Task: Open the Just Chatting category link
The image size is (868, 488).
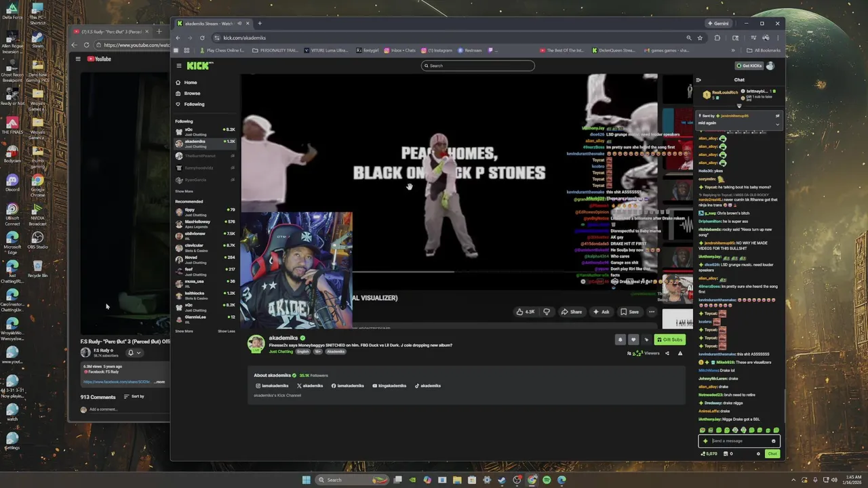Action: pos(281,352)
